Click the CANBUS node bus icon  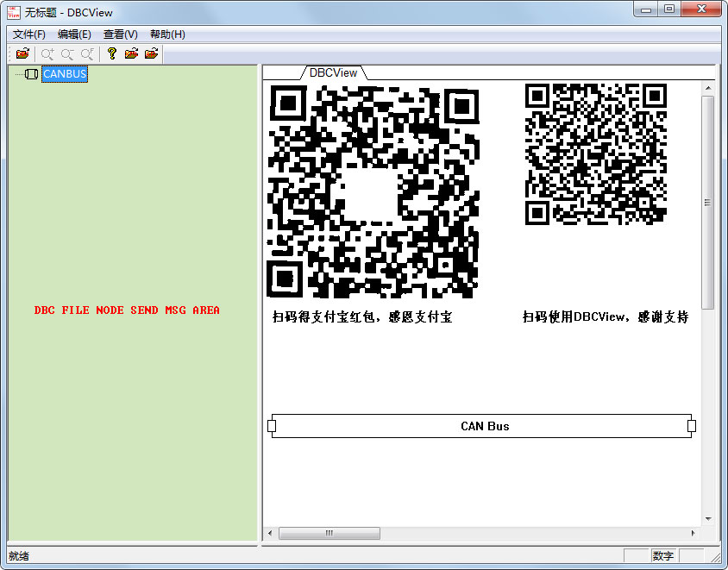[x=32, y=74]
